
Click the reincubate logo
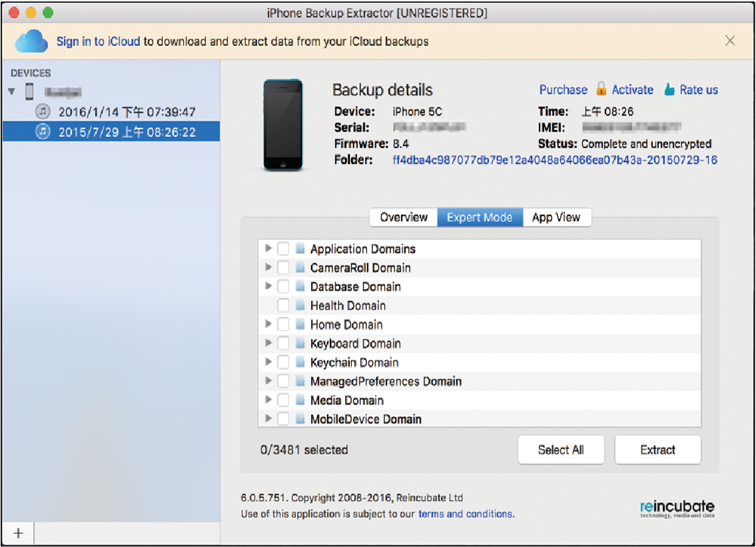677,508
